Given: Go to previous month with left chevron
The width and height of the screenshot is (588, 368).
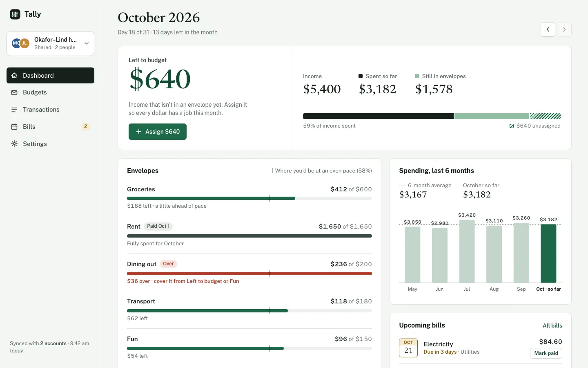Looking at the screenshot, I should pos(548,29).
